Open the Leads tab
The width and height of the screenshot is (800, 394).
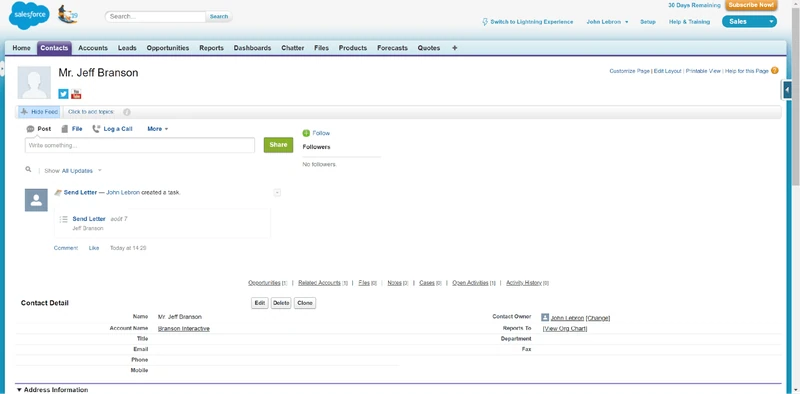(x=127, y=48)
